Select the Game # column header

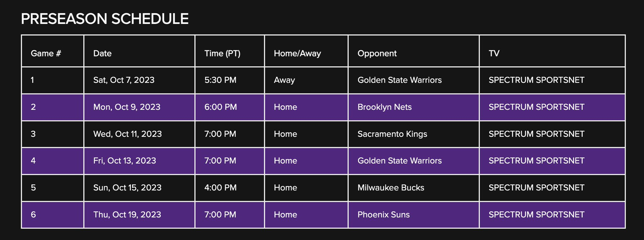[53, 51]
